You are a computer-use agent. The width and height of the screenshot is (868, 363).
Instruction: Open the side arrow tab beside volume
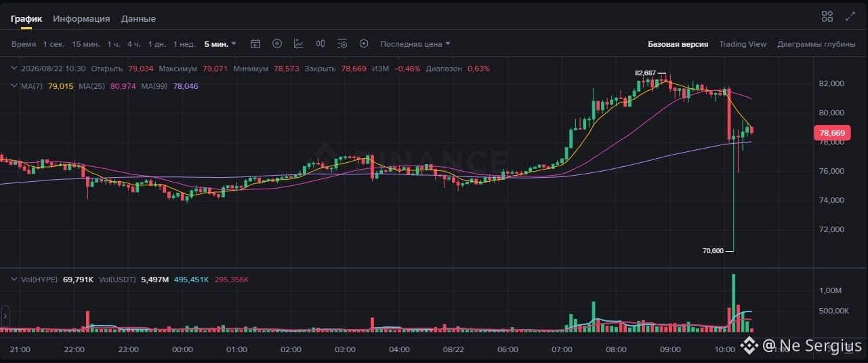[x=5, y=316]
